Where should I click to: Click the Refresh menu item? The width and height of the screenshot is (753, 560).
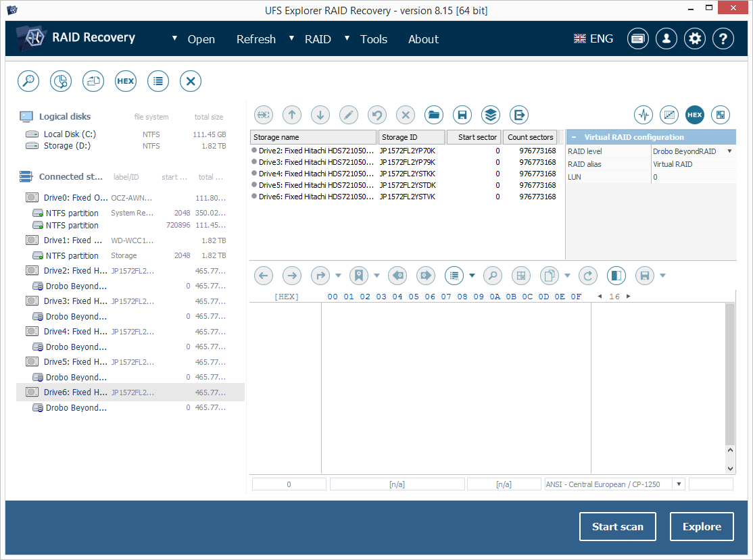pyautogui.click(x=256, y=39)
